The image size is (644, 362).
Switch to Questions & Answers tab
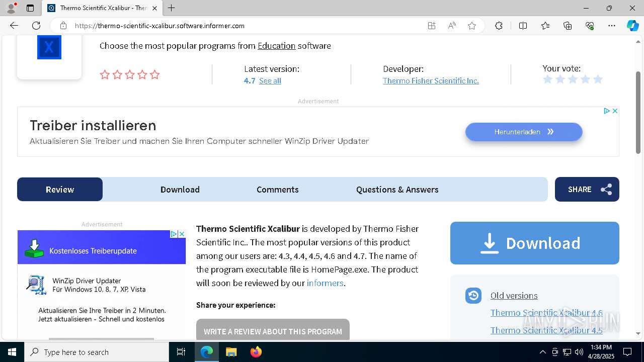397,190
